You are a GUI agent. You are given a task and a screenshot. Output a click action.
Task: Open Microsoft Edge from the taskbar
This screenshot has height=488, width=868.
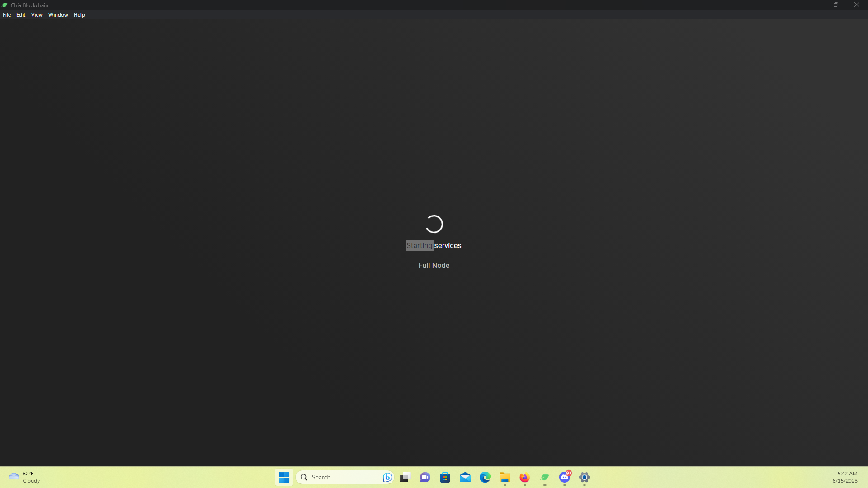click(x=485, y=477)
